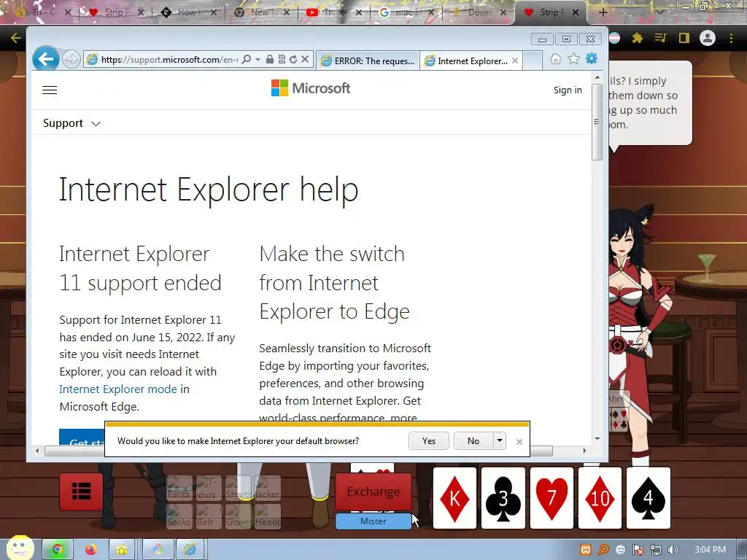Click the Shorts clothing icon
Image resolution: width=747 pixels, height=560 pixels.
coord(239,489)
